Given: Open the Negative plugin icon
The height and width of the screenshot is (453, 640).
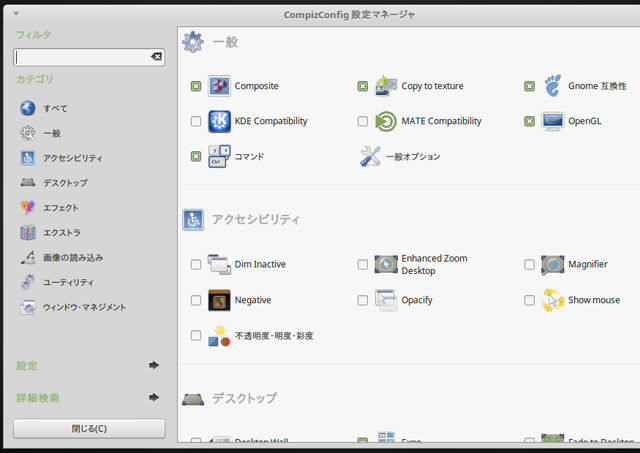Looking at the screenshot, I should point(219,300).
